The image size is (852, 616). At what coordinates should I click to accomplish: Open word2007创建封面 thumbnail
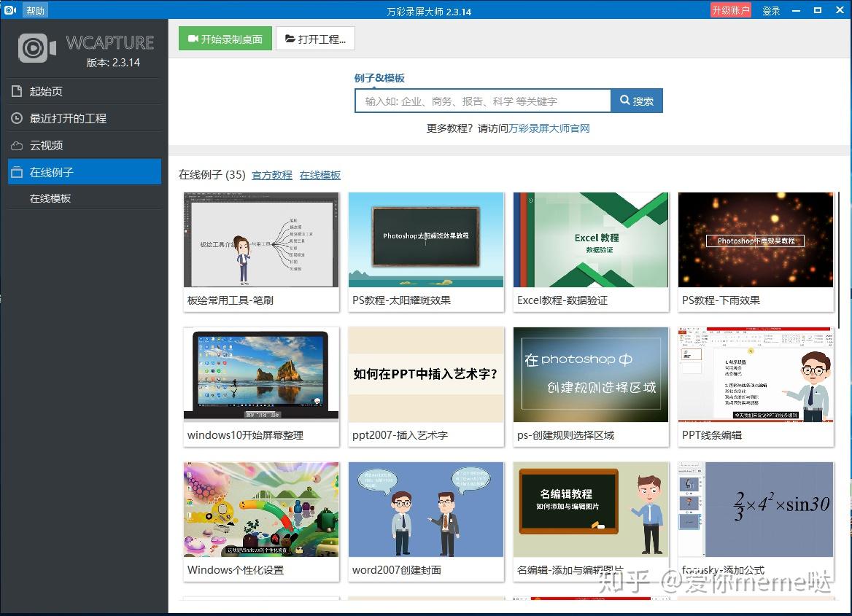426,510
